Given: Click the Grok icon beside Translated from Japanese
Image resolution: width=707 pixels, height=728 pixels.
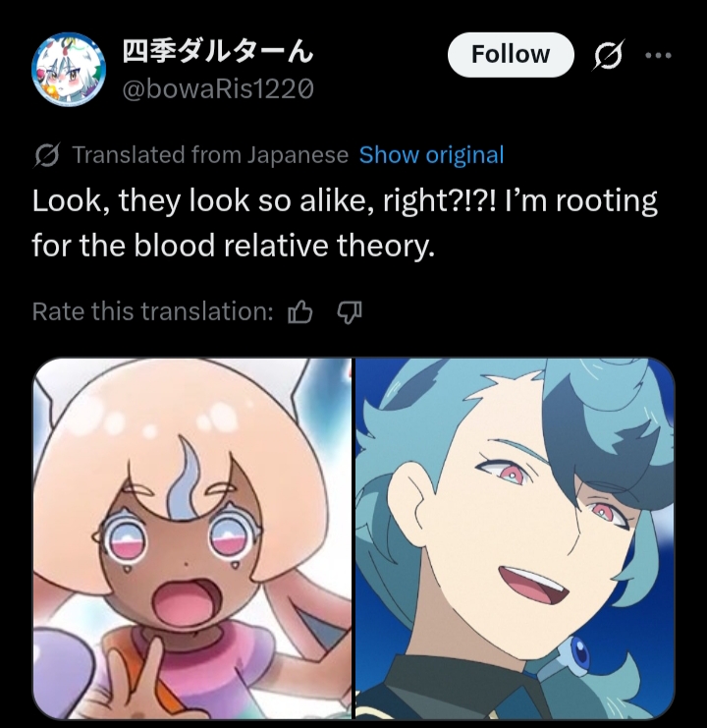Looking at the screenshot, I should pyautogui.click(x=47, y=155).
